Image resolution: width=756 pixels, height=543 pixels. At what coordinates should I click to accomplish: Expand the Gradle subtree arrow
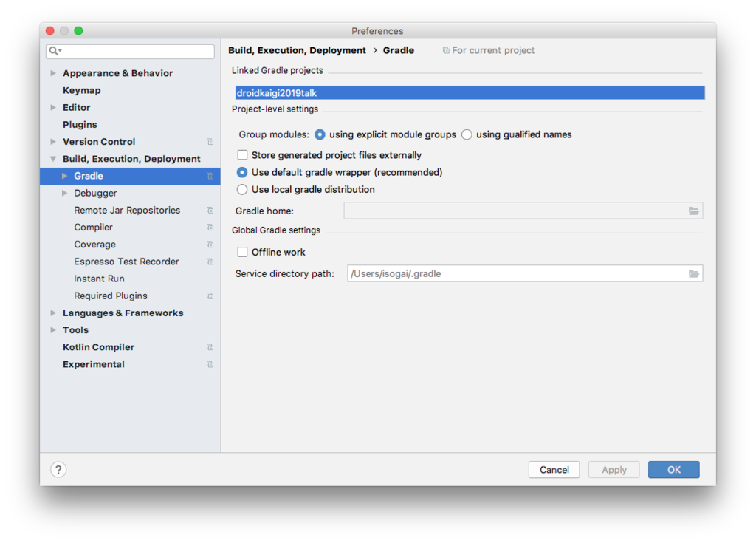[65, 176]
